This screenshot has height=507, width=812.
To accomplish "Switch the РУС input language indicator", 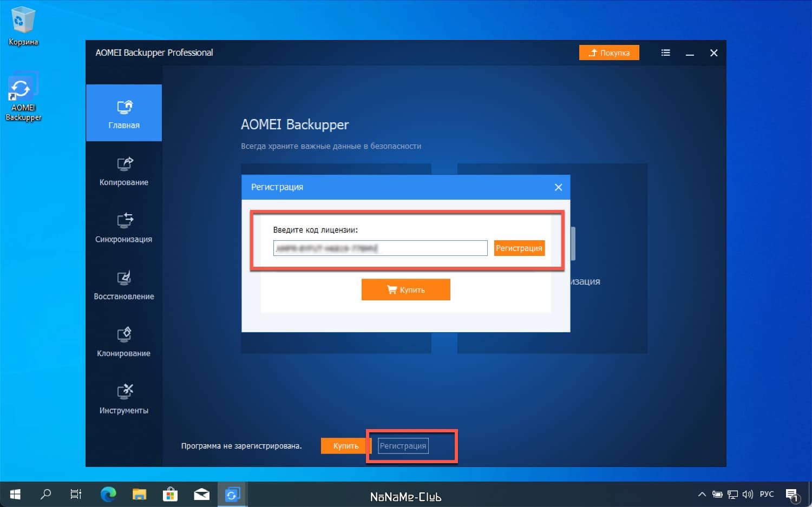I will [767, 494].
